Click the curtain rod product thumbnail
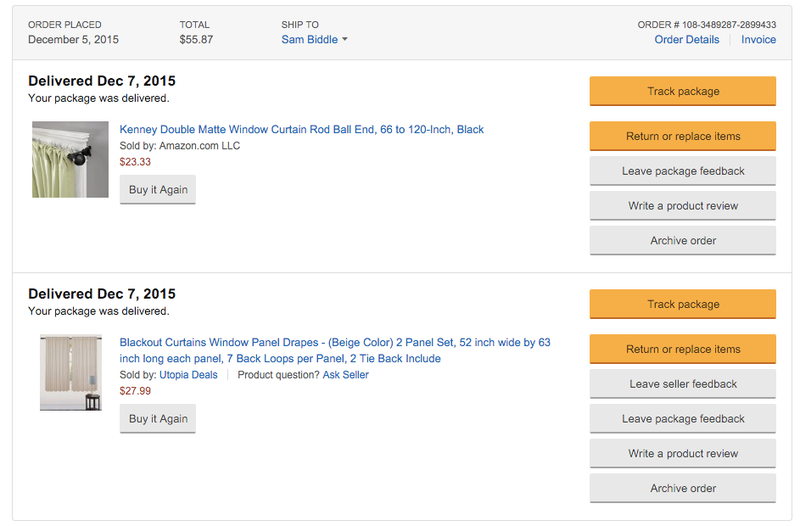The height and width of the screenshot is (526, 800). [70, 159]
